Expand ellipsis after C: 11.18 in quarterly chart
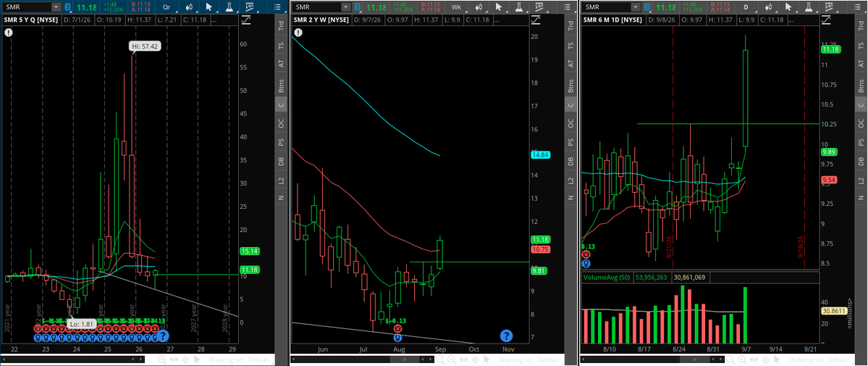 pos(213,20)
